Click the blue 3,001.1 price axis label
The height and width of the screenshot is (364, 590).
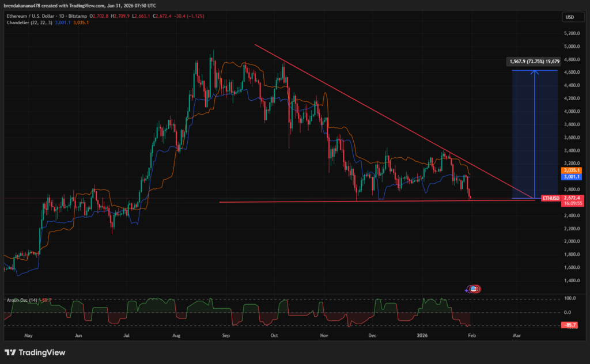click(571, 177)
